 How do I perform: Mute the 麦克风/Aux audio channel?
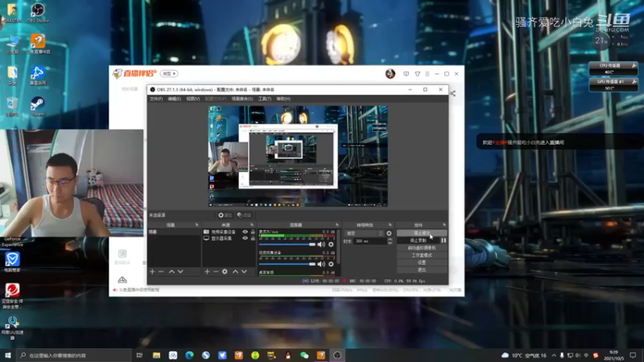[321, 245]
